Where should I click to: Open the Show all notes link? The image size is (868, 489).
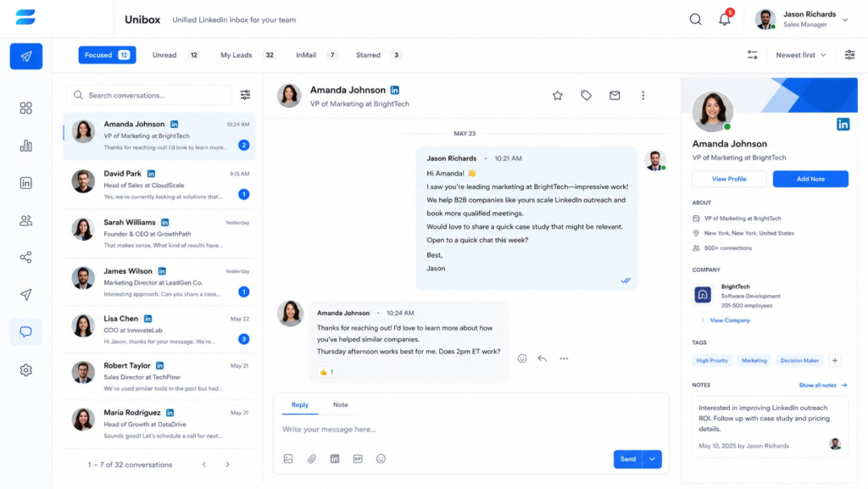tap(822, 385)
